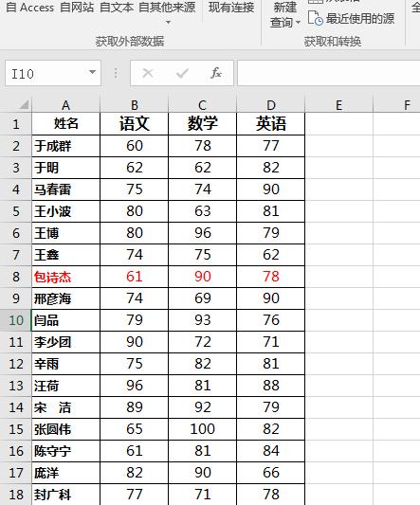Image resolution: width=420 pixels, height=505 pixels.
Task: Click the 自文本 import button
Action: pos(117,7)
